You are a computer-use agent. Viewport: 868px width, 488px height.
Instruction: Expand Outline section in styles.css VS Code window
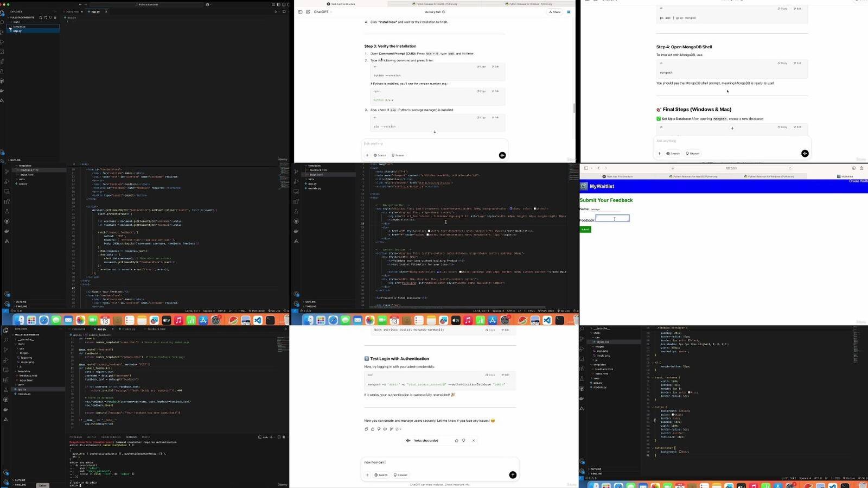(x=595, y=469)
